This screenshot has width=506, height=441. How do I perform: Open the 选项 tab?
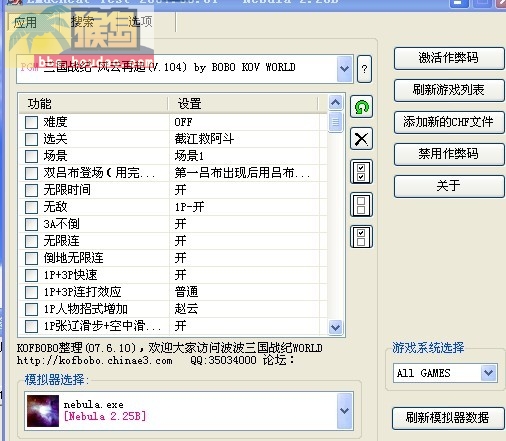coord(140,22)
